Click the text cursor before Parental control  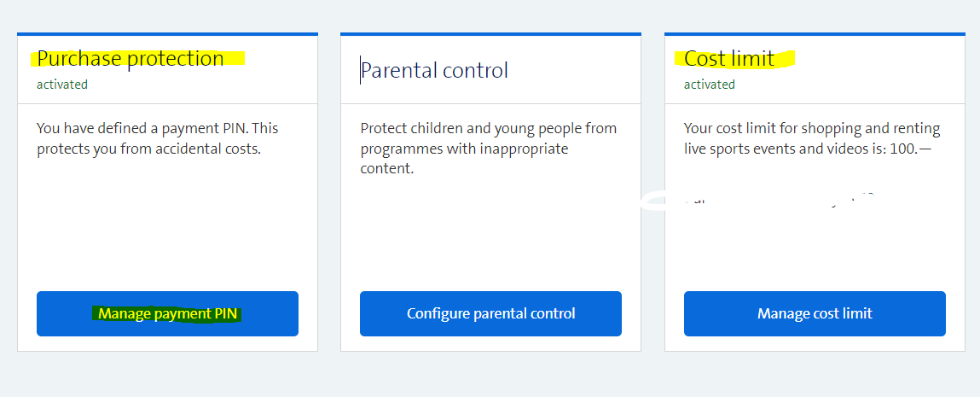point(361,70)
